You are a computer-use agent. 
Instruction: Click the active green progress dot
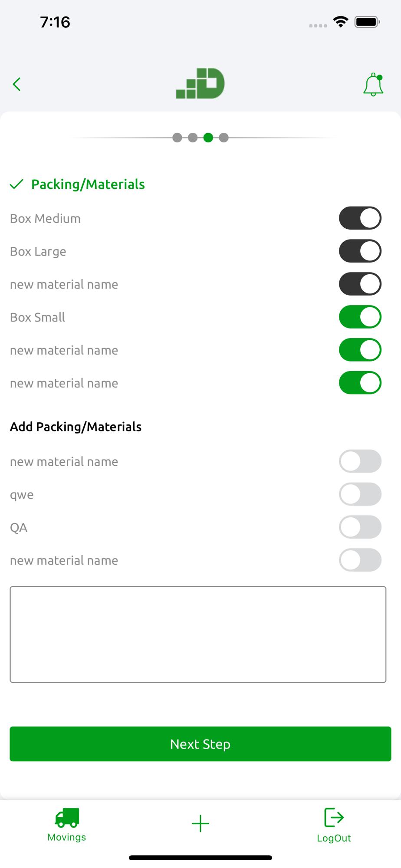coord(208,138)
